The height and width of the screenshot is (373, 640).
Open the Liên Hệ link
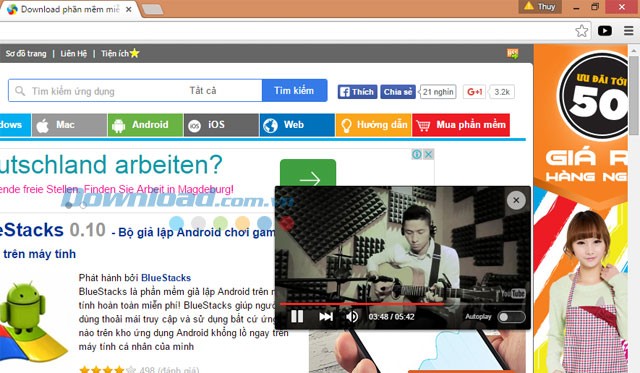(73, 53)
